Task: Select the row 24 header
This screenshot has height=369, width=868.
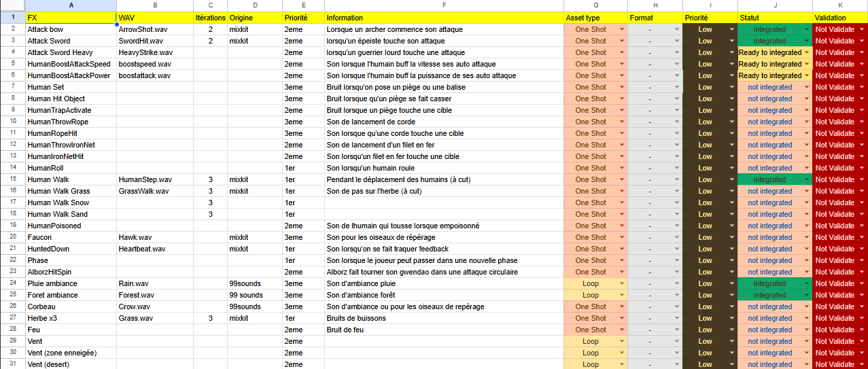Action: [x=12, y=283]
